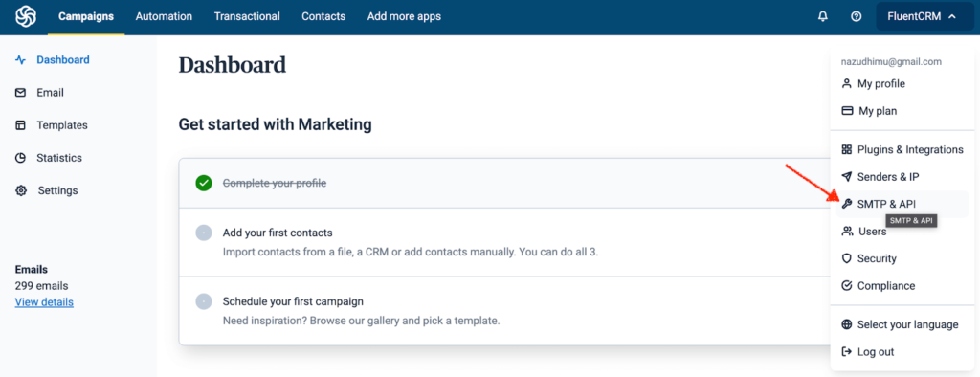This screenshot has height=377, width=980.
Task: Click the My profile person icon
Action: 847,84
